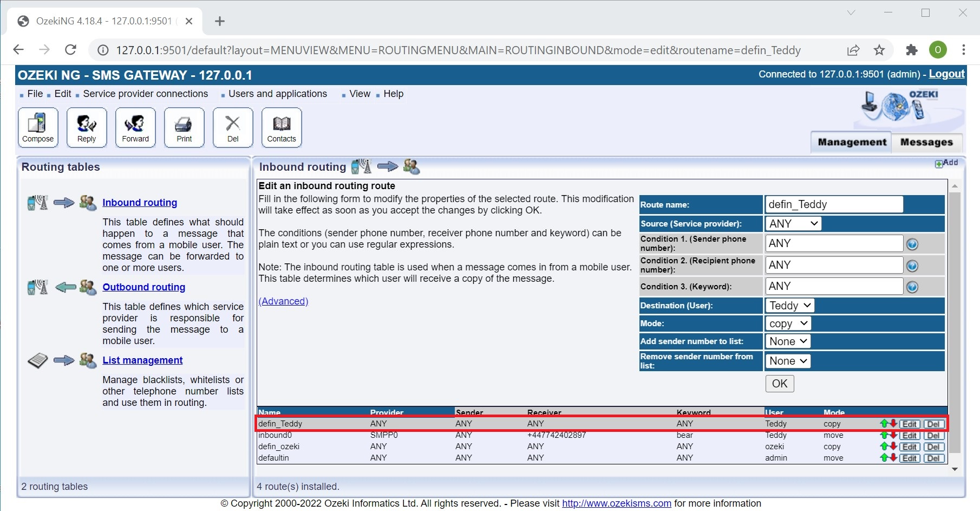The width and height of the screenshot is (980, 511).
Task: Click Del button for inbound0 route
Action: pyautogui.click(x=933, y=435)
